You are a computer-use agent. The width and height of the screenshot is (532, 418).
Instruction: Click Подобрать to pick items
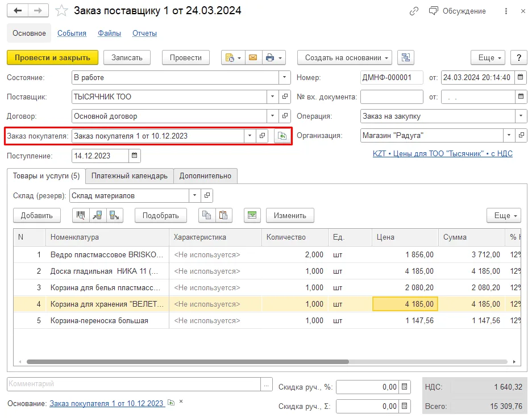[x=161, y=215]
